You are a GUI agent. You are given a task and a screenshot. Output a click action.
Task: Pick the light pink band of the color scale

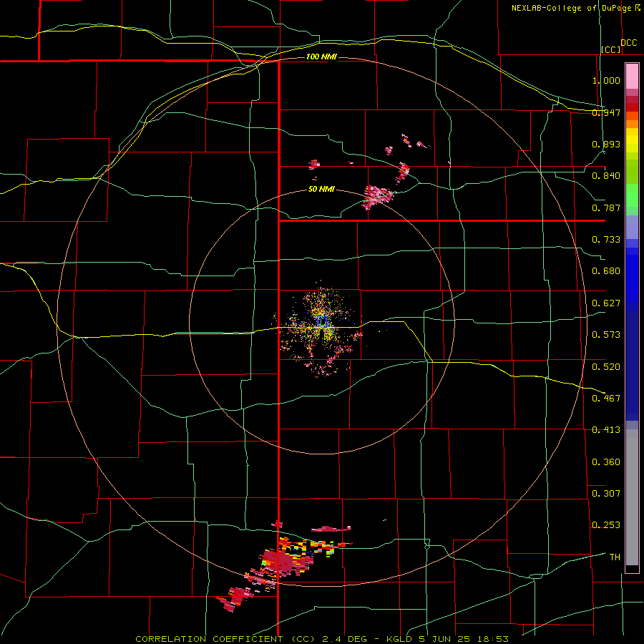click(x=632, y=77)
